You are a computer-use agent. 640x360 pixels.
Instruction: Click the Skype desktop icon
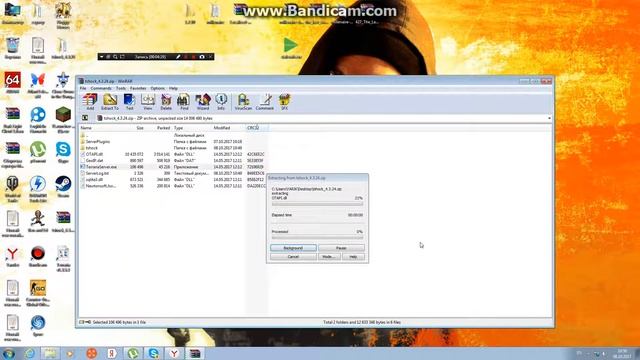tap(63, 152)
